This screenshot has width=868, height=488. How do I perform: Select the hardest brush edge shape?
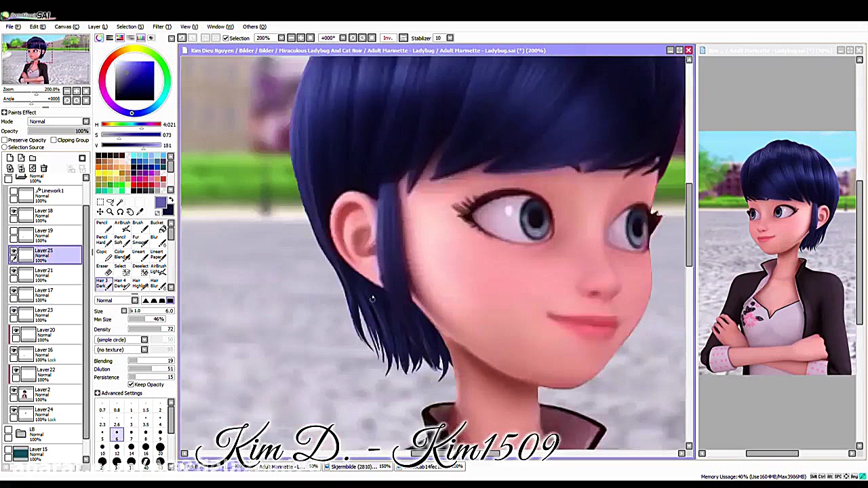tap(170, 300)
